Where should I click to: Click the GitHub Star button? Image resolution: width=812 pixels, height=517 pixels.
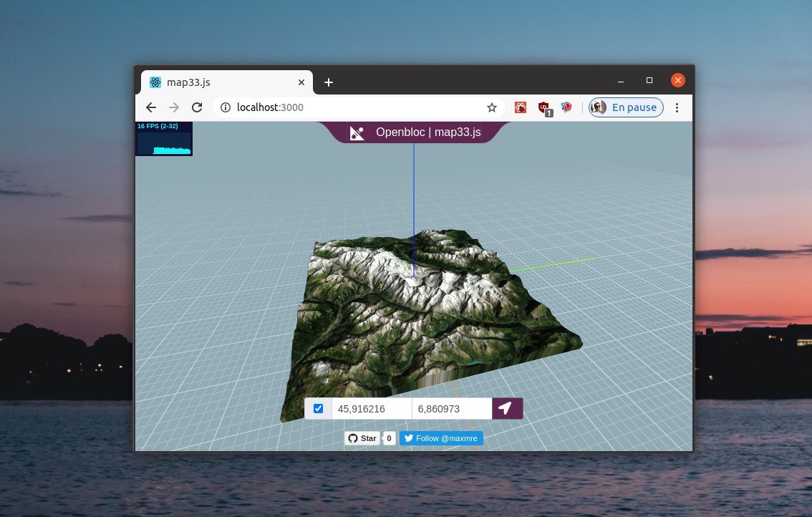(x=362, y=438)
